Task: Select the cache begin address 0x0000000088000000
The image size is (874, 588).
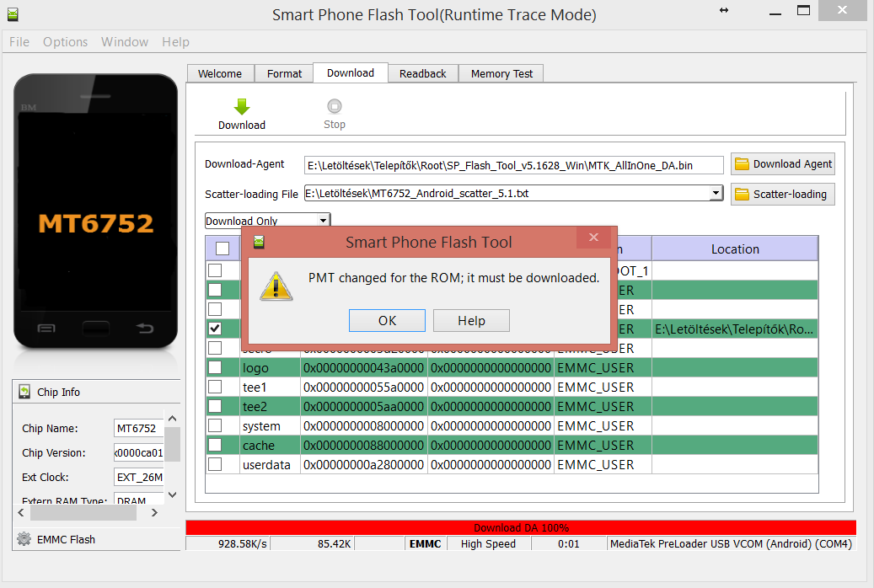Action: click(x=363, y=446)
